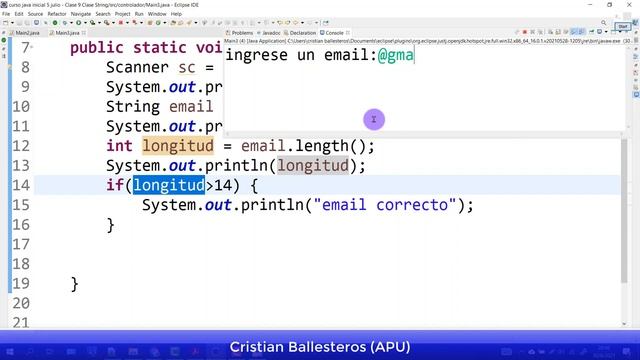Click the Remove Launch icon in Console

pyautogui.click(x=533, y=32)
